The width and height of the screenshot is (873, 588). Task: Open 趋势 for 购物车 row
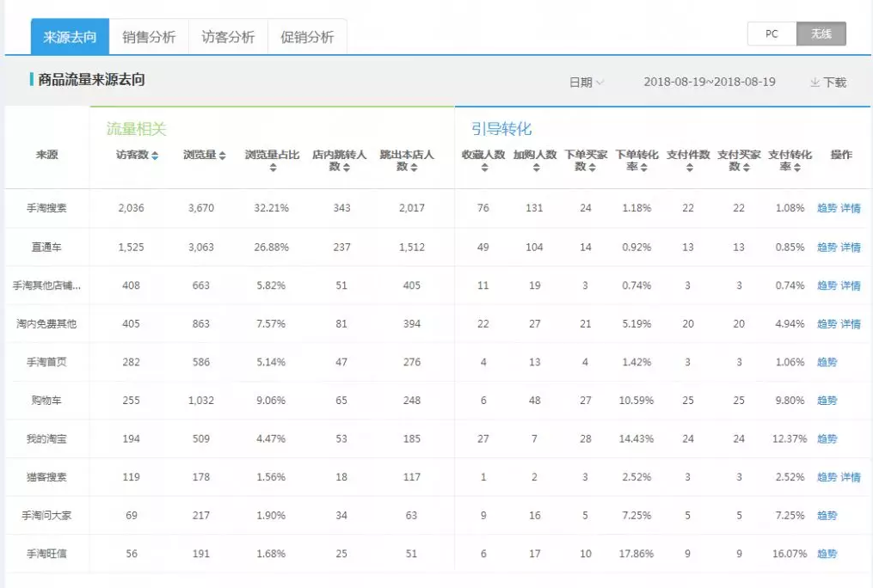[x=827, y=401]
